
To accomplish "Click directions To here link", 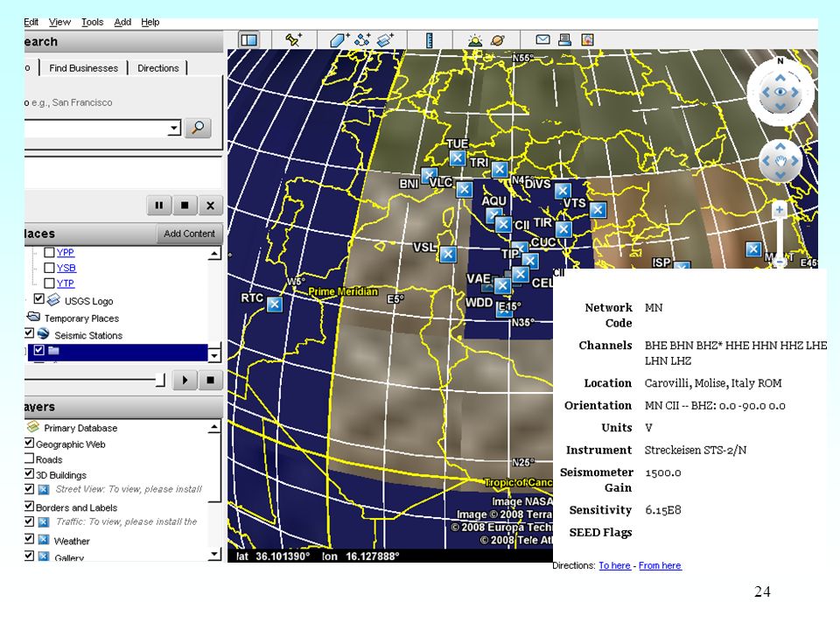I will click(614, 565).
